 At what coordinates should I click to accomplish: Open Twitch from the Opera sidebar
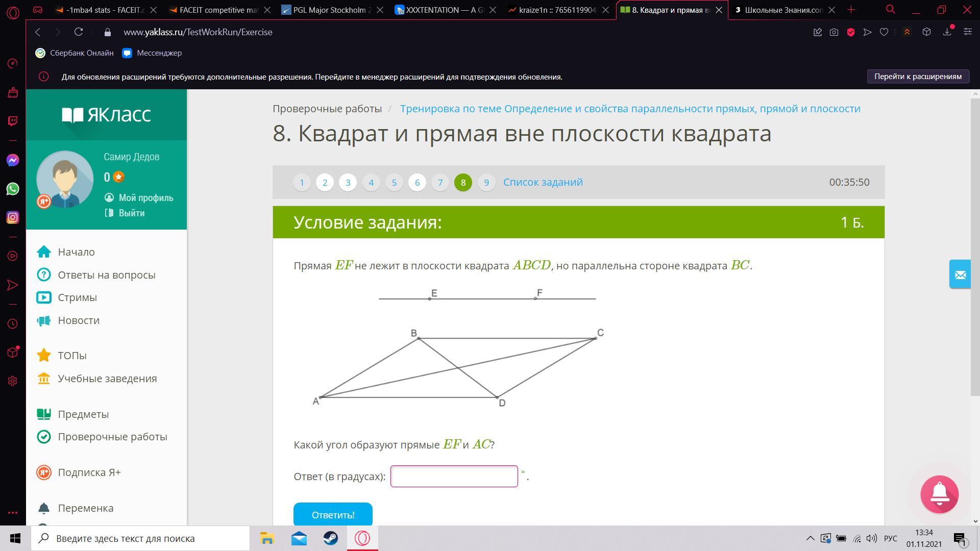(13, 121)
